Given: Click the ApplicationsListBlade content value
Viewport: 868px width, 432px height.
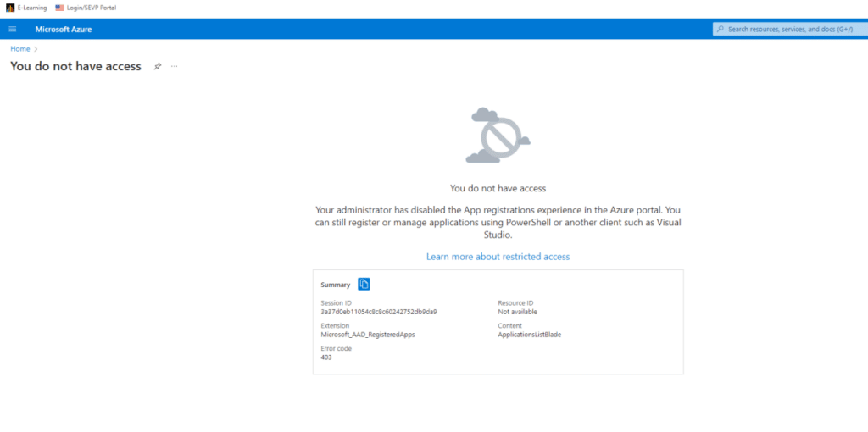Looking at the screenshot, I should [x=529, y=335].
